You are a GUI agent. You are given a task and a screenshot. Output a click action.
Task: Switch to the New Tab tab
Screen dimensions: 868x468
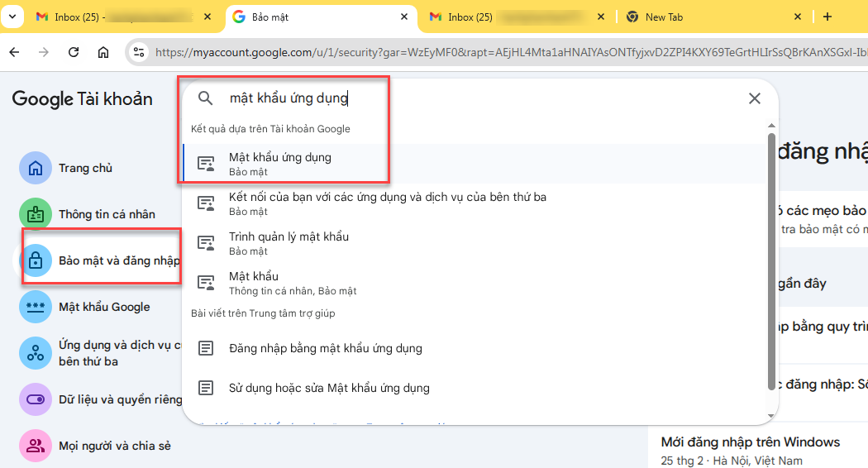711,17
